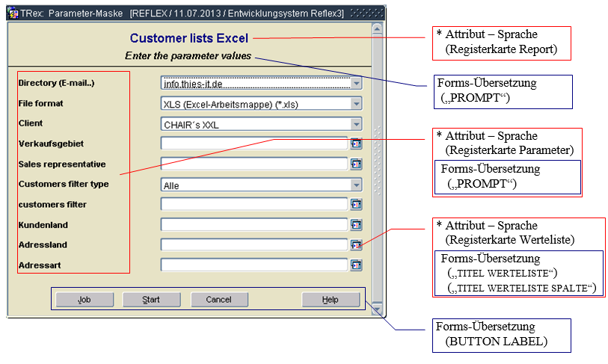The image size is (608, 364).
Task: Open the Client dropdown list
Action: pyautogui.click(x=356, y=124)
